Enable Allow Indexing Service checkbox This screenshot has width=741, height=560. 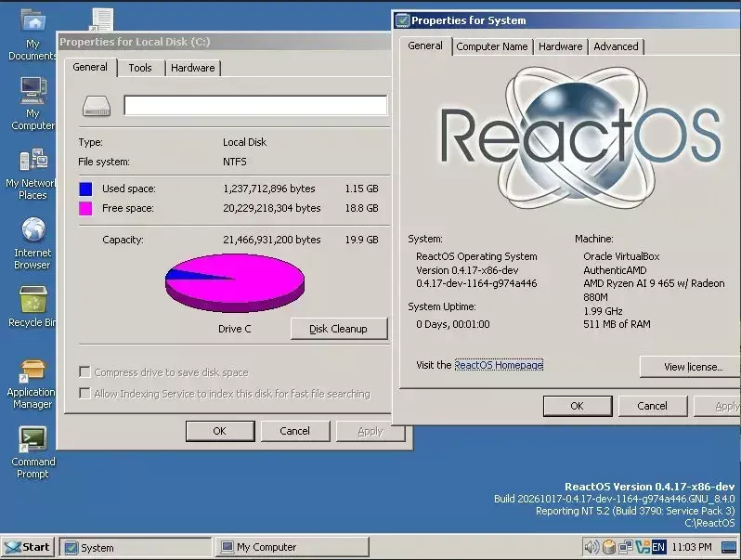pos(85,393)
